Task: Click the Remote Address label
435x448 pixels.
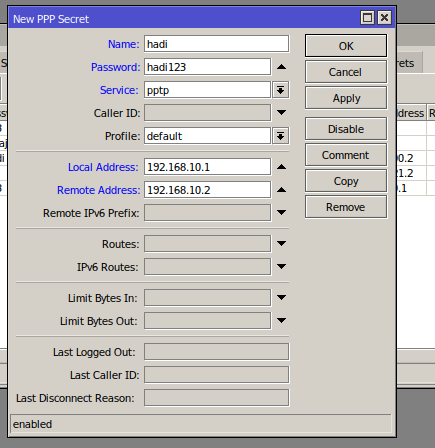Action: click(x=99, y=190)
